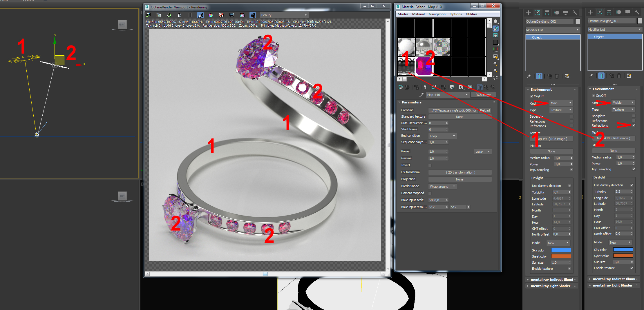Screen dimensions: 644x310
Task: Click Sky color swatch in OctaneDayLight_002 panel
Action: [561, 250]
